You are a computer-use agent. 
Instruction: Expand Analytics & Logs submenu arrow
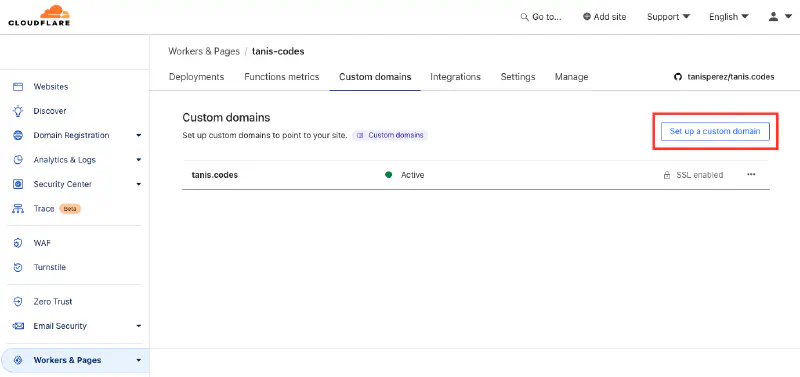[x=138, y=160]
